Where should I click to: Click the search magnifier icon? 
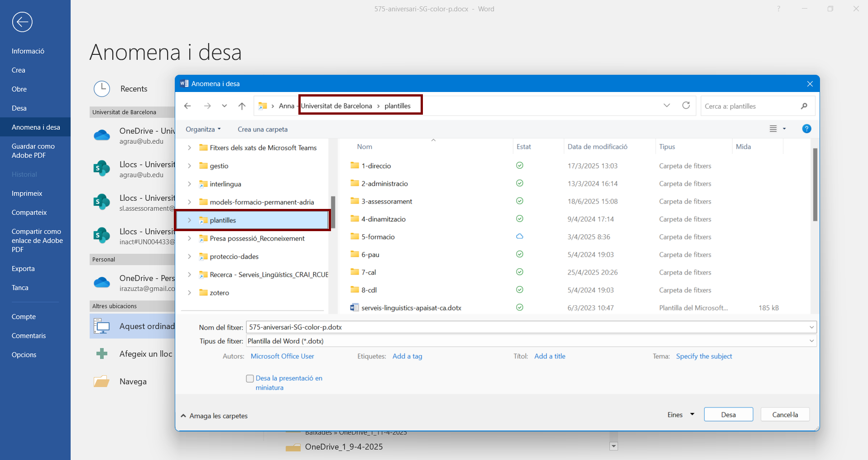click(x=804, y=106)
